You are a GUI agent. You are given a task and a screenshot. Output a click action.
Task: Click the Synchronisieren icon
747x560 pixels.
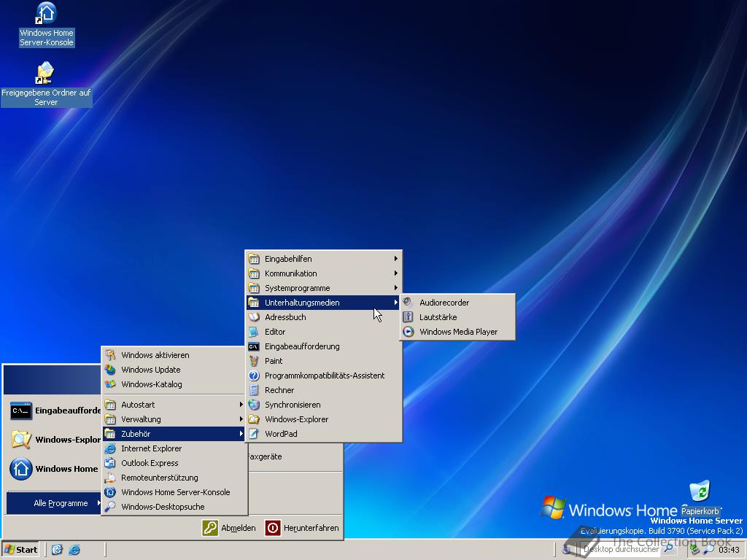coord(254,405)
